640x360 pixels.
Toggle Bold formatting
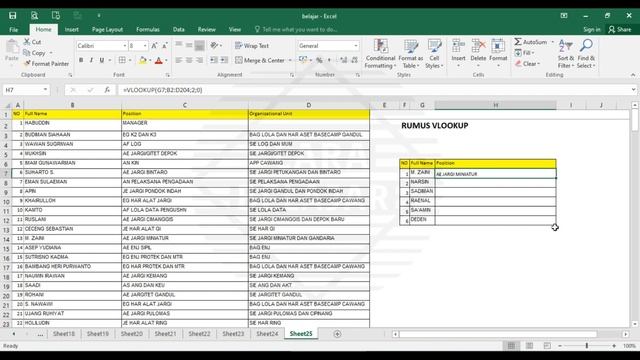click(x=81, y=60)
